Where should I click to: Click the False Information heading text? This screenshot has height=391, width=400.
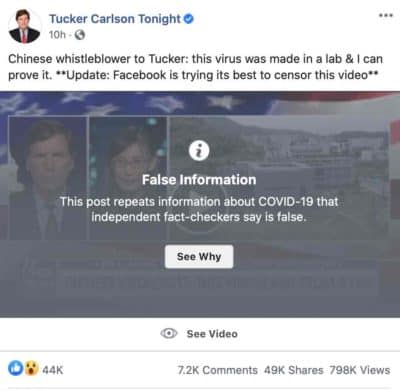[x=199, y=180]
